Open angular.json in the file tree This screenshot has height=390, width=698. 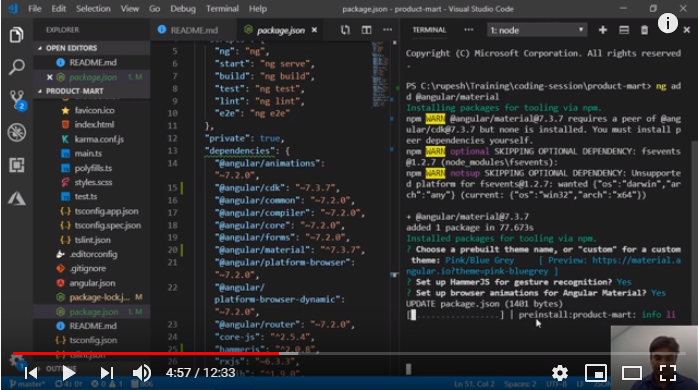tap(92, 283)
